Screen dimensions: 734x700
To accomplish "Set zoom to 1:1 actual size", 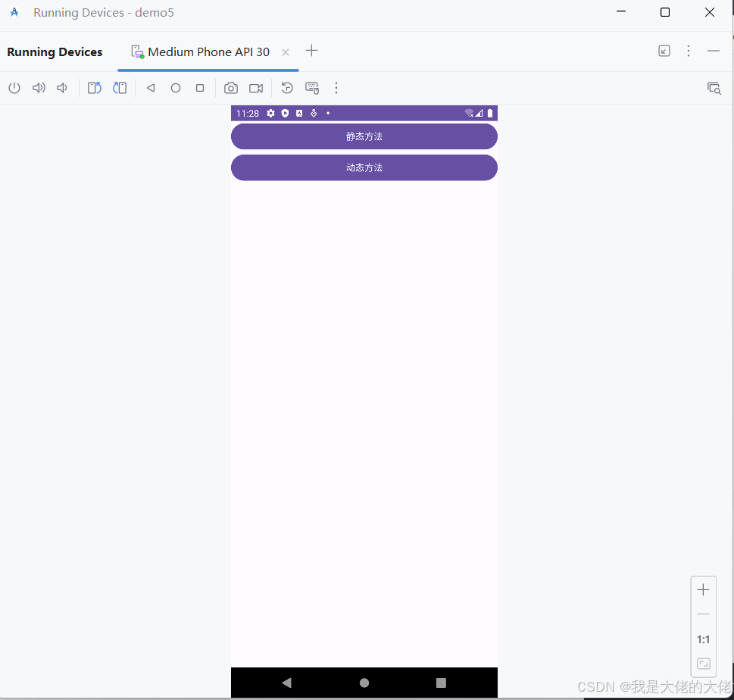I will tap(703, 639).
